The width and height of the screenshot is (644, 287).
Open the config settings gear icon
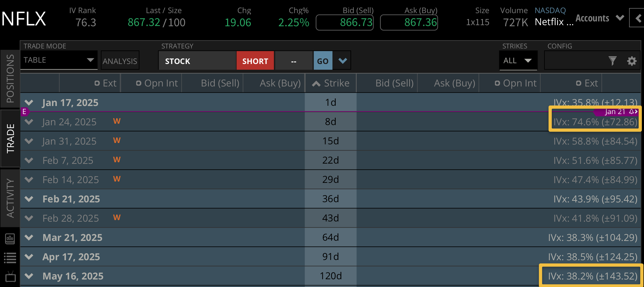632,61
